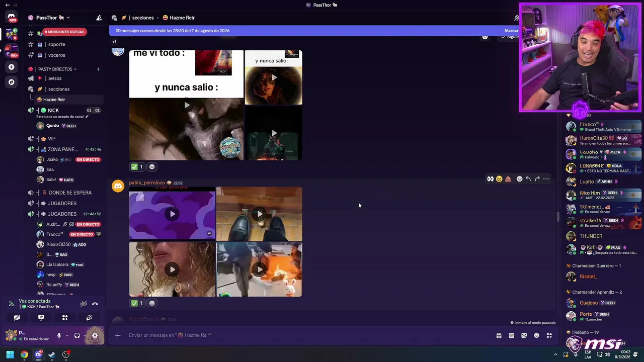Mute the microphone
Screen dimensions: 644x362
click(59, 335)
